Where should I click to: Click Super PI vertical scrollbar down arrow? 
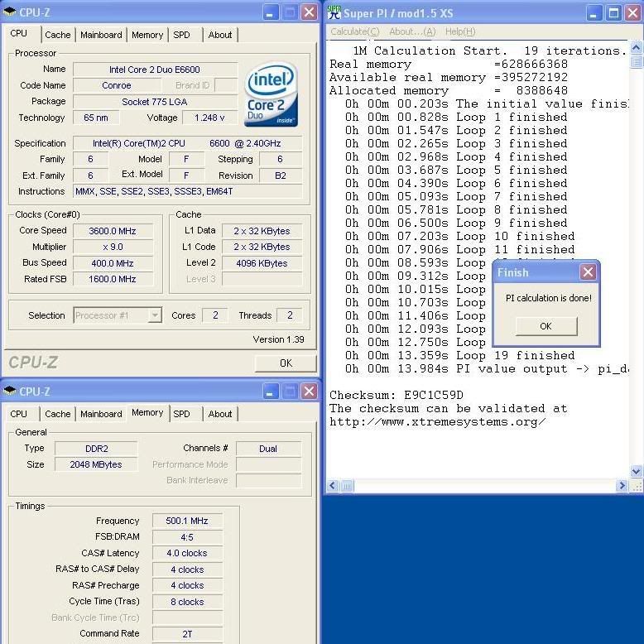click(636, 471)
